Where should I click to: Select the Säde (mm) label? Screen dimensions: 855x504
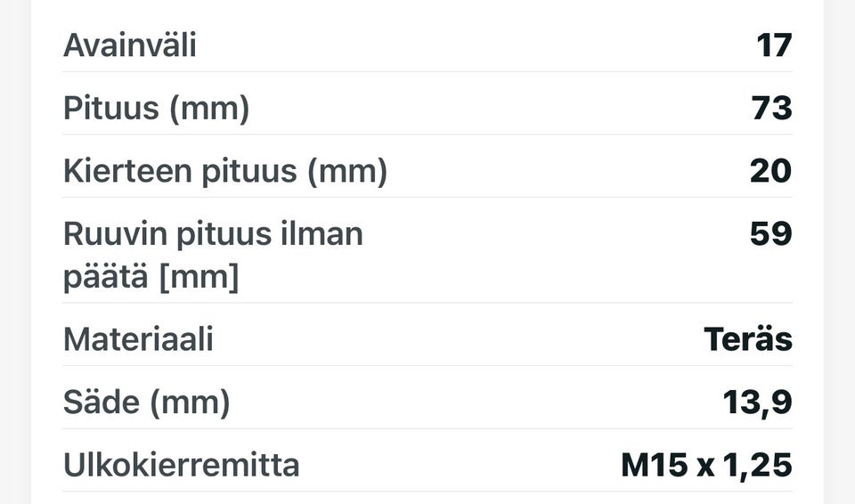(147, 402)
